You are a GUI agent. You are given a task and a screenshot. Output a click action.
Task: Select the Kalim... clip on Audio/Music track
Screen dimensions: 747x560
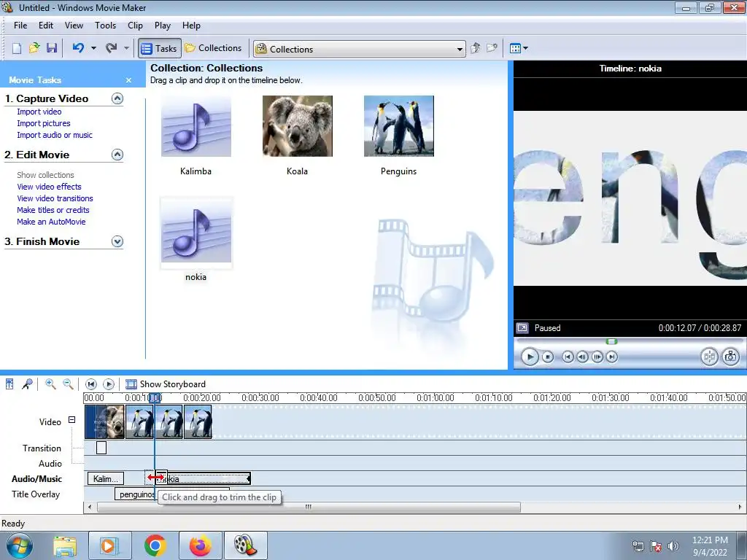105,479
